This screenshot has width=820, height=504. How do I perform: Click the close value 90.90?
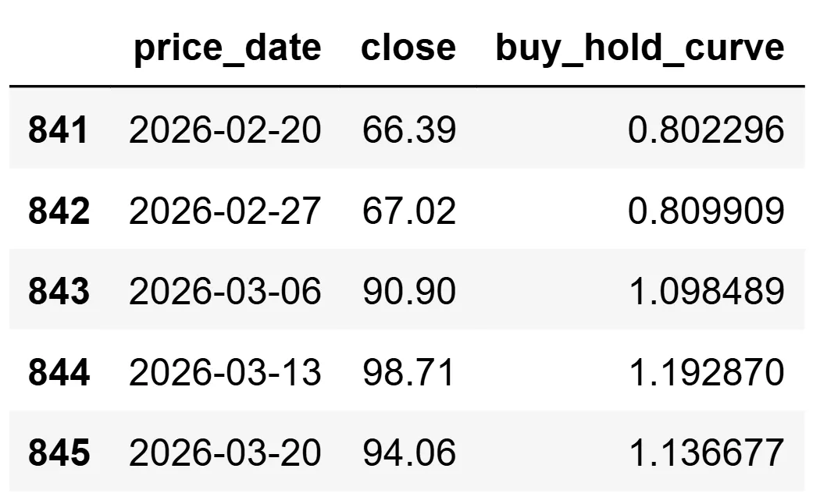pos(408,291)
